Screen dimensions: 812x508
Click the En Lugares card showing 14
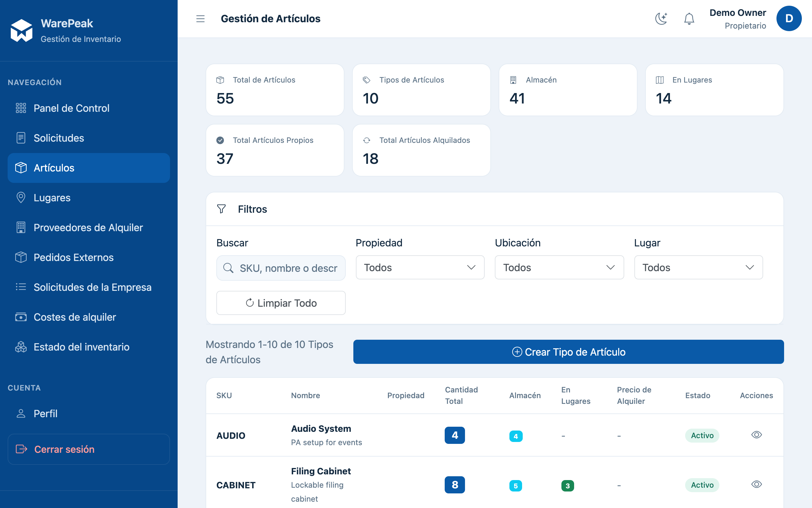[x=714, y=90]
